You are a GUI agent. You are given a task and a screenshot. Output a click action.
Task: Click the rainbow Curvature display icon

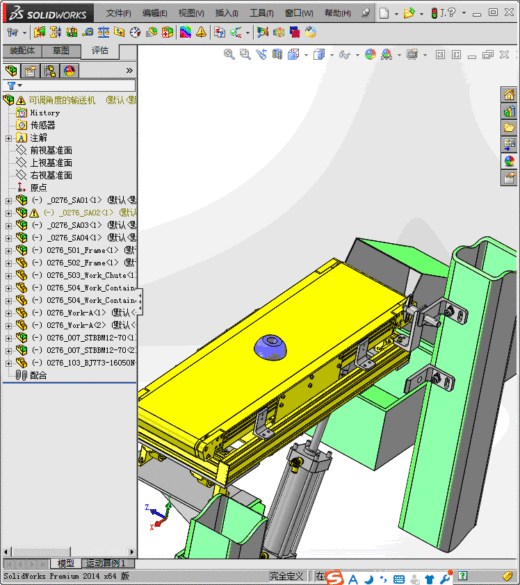[185, 32]
